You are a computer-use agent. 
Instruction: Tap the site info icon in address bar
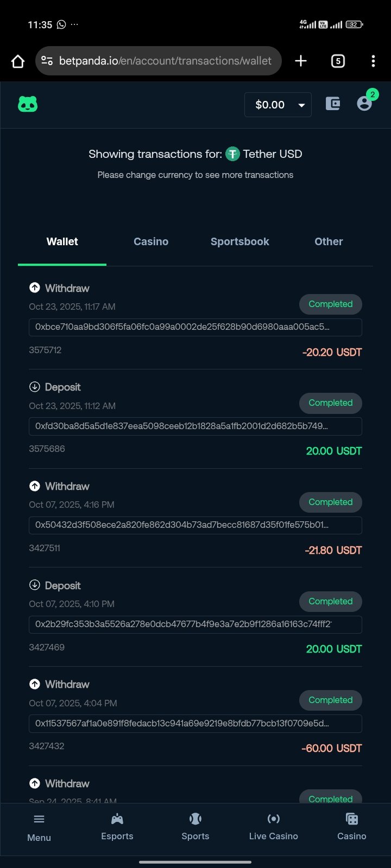tap(47, 61)
